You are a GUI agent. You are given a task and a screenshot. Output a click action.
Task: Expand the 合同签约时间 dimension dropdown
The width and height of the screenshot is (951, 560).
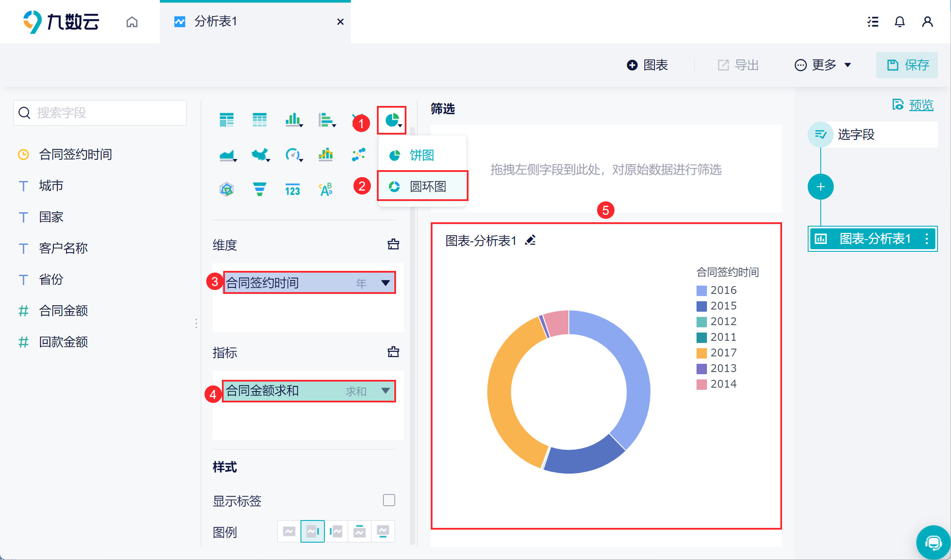pyautogui.click(x=385, y=283)
